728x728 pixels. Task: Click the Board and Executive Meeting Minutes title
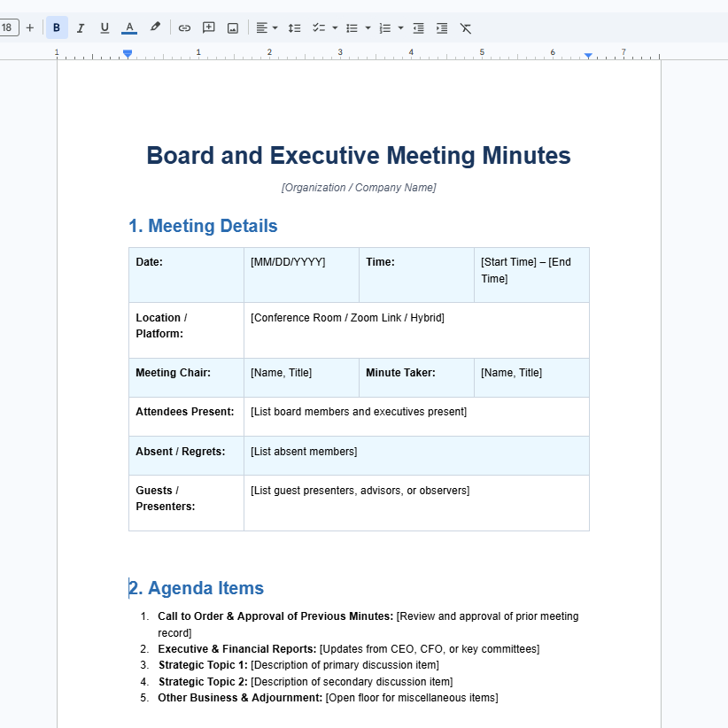pyautogui.click(x=359, y=156)
